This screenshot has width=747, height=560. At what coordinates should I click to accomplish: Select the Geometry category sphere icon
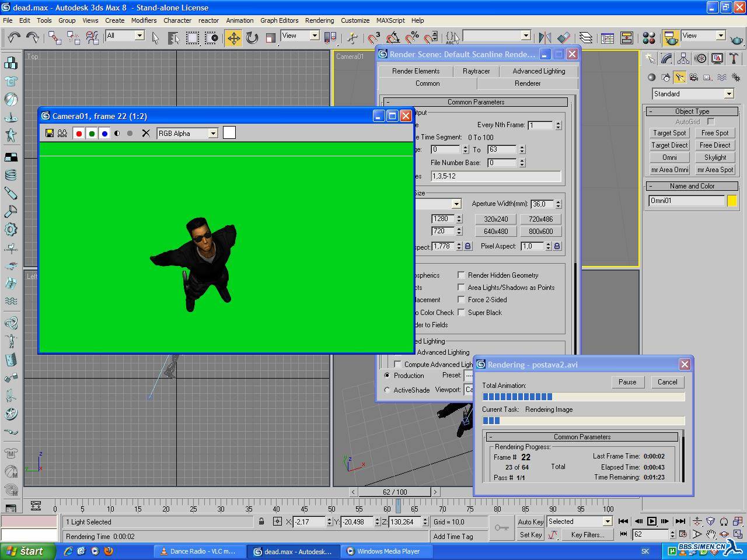(x=652, y=77)
